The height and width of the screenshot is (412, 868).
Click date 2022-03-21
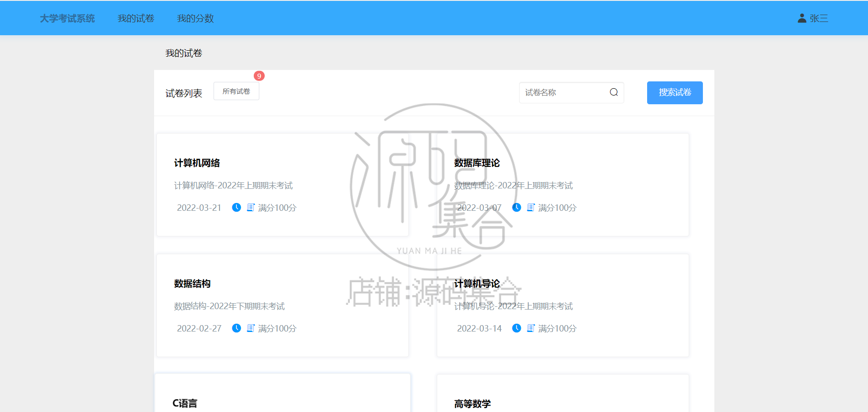pos(199,208)
